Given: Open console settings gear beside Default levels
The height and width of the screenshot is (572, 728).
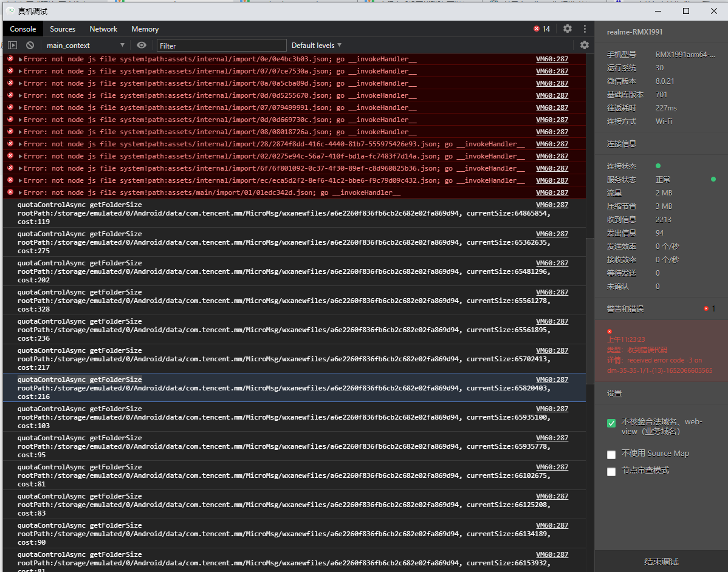Looking at the screenshot, I should pyautogui.click(x=585, y=45).
